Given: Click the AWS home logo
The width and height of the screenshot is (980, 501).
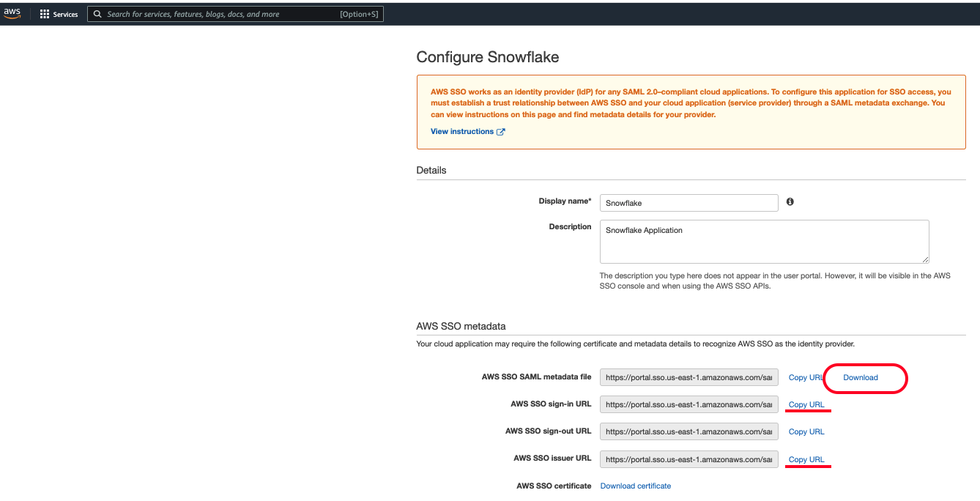Looking at the screenshot, I should [x=12, y=12].
